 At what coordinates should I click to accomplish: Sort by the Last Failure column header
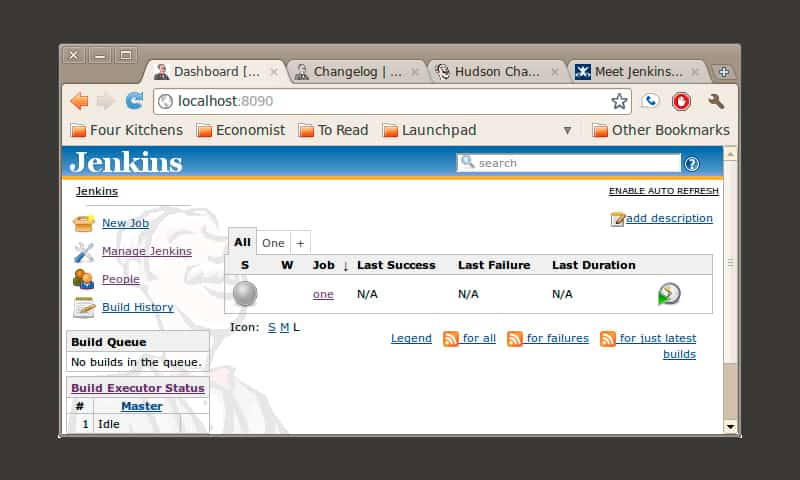coord(494,265)
